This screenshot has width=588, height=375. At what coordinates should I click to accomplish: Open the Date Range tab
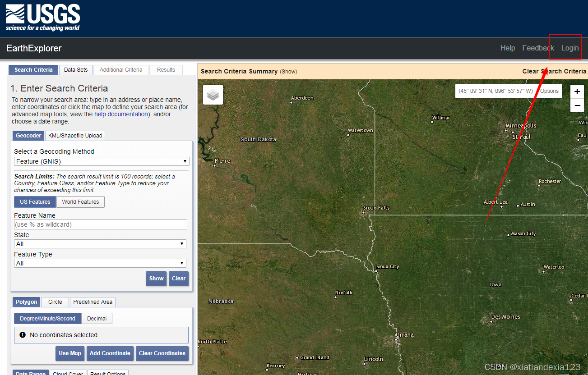(x=31, y=373)
